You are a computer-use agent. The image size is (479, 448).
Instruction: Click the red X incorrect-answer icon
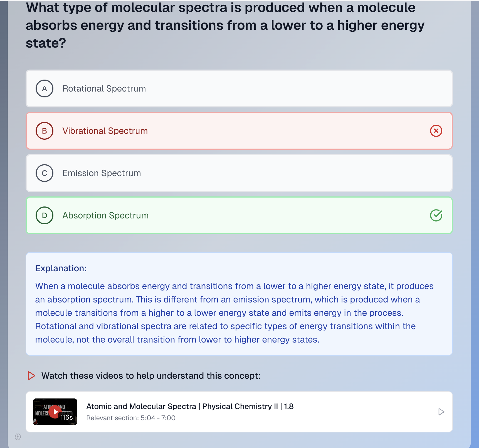436,131
